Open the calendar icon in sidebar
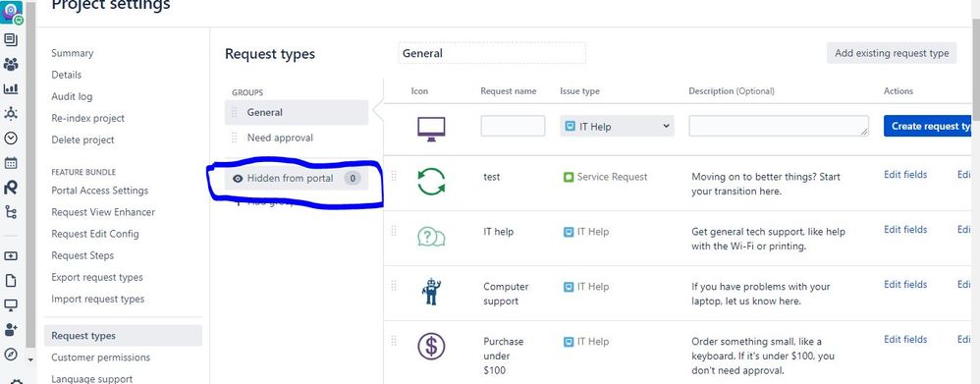The height and width of the screenshot is (384, 980). click(11, 163)
